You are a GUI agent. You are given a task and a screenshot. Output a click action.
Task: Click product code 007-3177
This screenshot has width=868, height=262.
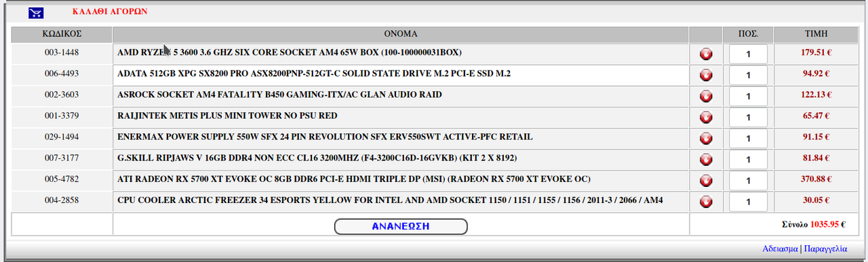pyautogui.click(x=62, y=158)
